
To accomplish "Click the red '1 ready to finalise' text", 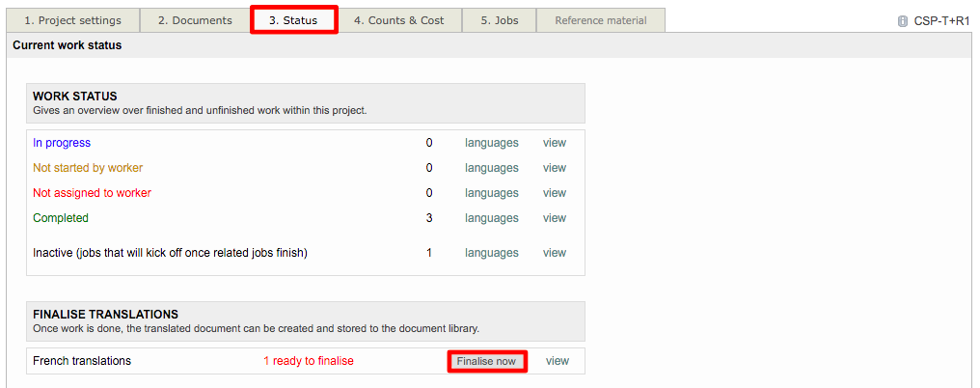I will (x=308, y=361).
